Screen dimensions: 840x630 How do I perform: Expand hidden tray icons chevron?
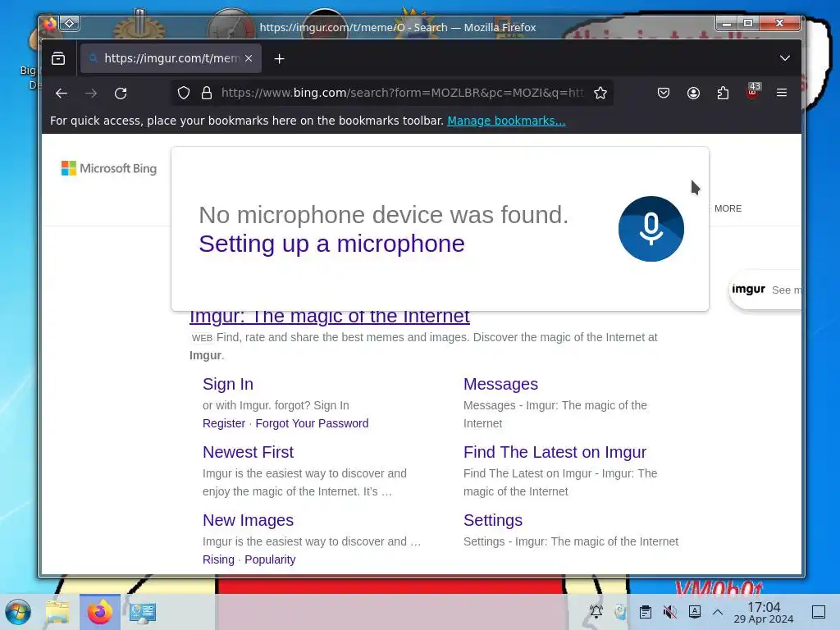click(x=718, y=612)
